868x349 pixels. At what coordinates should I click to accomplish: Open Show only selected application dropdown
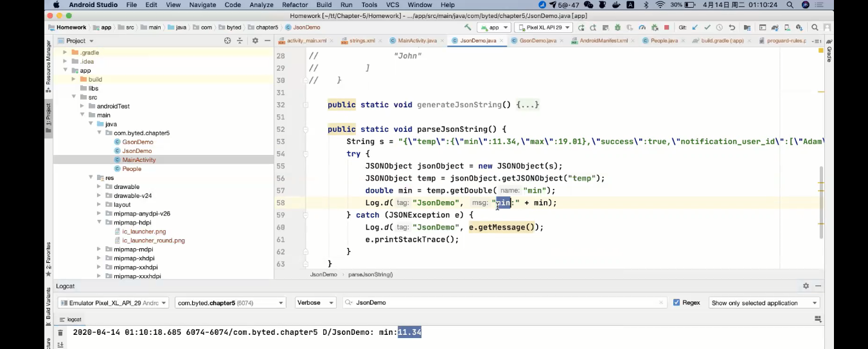point(765,303)
